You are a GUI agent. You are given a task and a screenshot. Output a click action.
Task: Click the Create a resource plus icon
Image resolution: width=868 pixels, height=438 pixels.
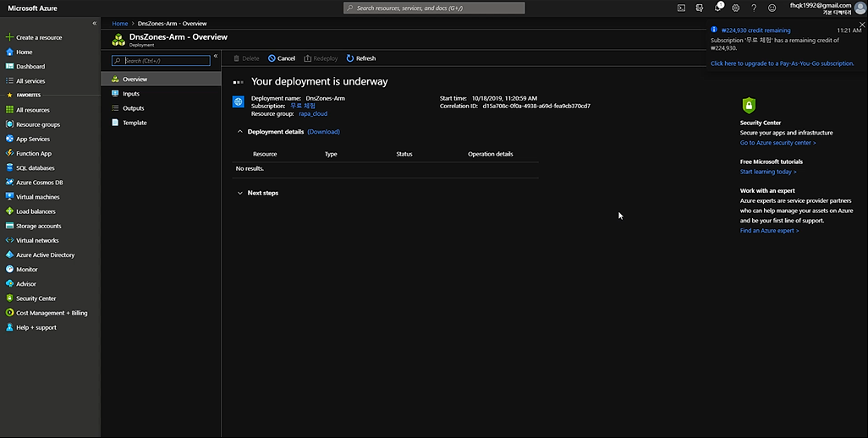click(9, 37)
